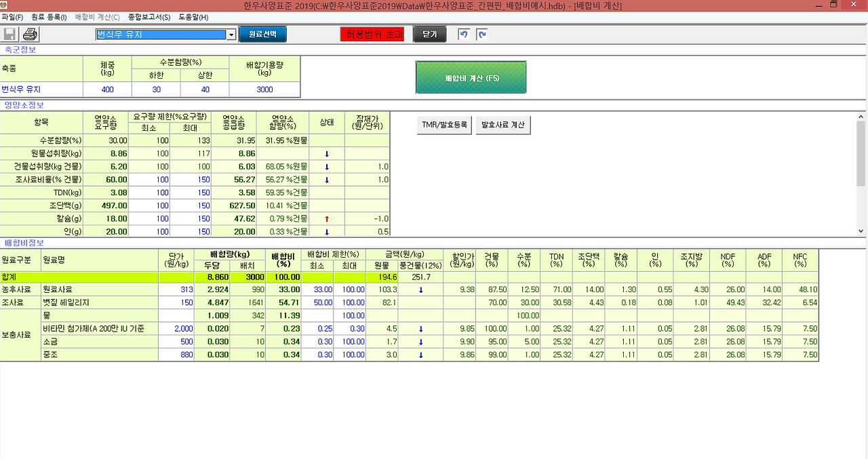Viewport: 868px width, 459px height.
Task: Click the save floppy disk icon
Action: [10, 35]
